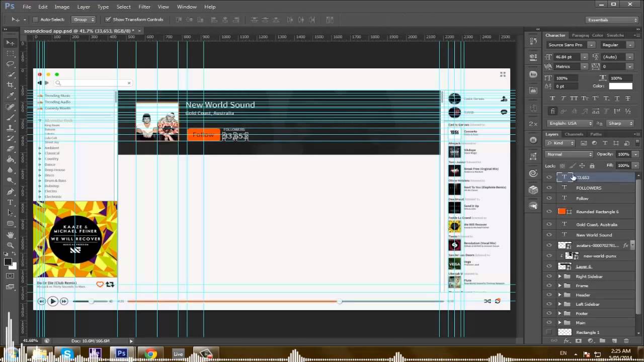Viewport: 644px width, 362px height.
Task: Open the Image menu
Action: click(x=62, y=7)
